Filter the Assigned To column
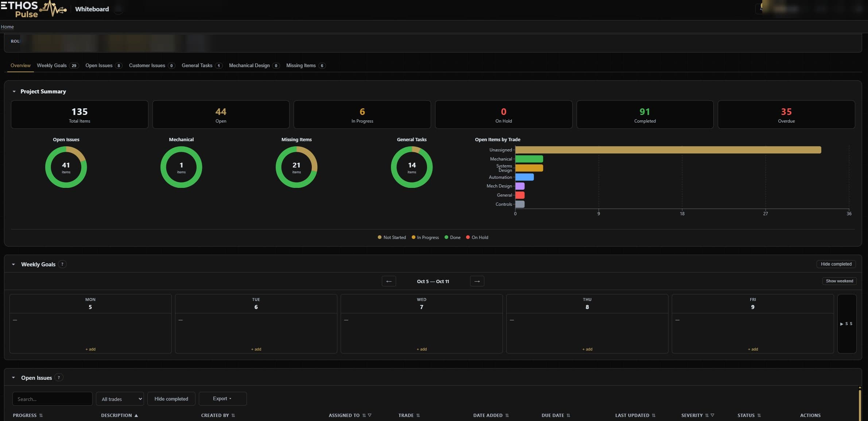Viewport: 868px width, 421px height. coord(369,415)
